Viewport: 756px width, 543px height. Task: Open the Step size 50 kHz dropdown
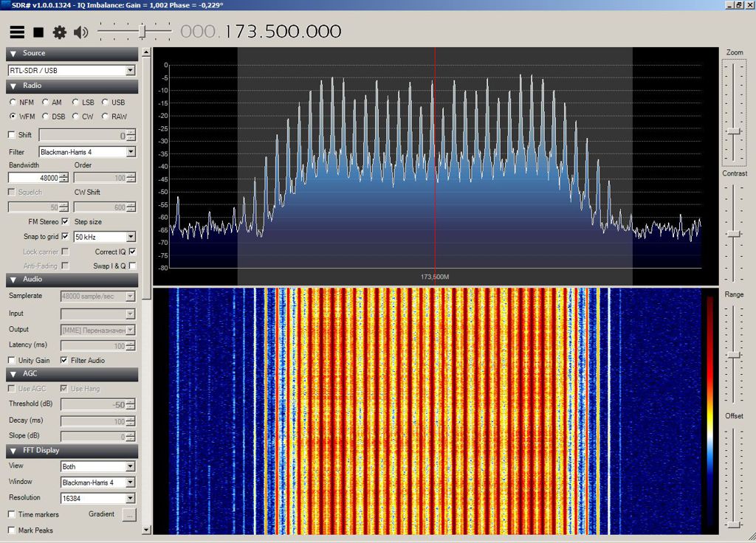tap(105, 237)
